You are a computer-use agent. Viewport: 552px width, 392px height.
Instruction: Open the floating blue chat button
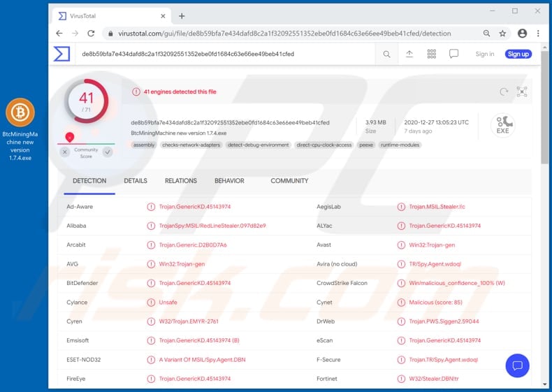[517, 365]
